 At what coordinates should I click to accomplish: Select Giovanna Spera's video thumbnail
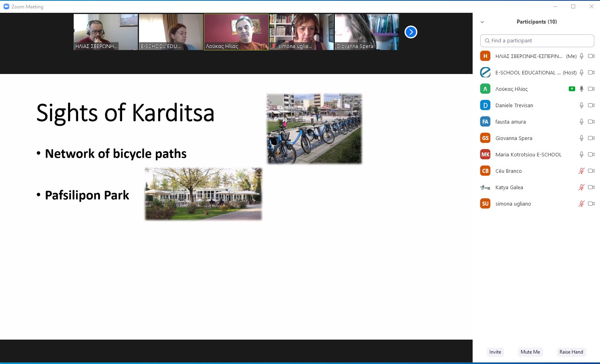pos(366,32)
